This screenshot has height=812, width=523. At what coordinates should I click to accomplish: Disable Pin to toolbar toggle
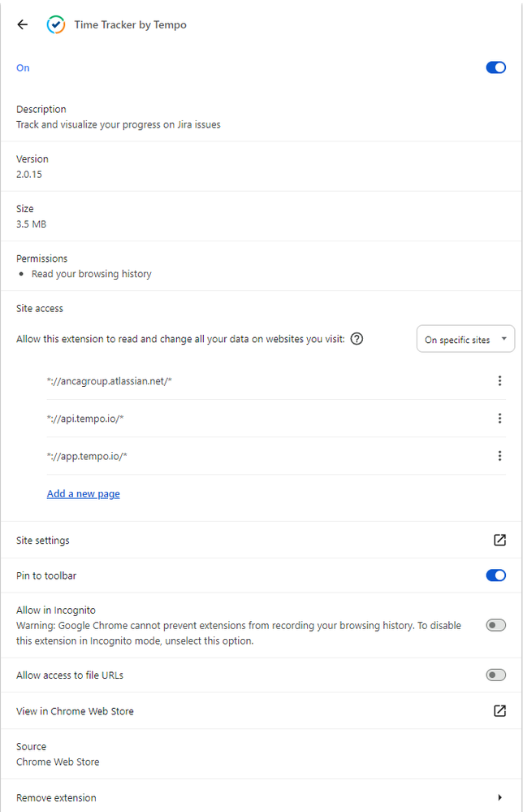tap(495, 575)
